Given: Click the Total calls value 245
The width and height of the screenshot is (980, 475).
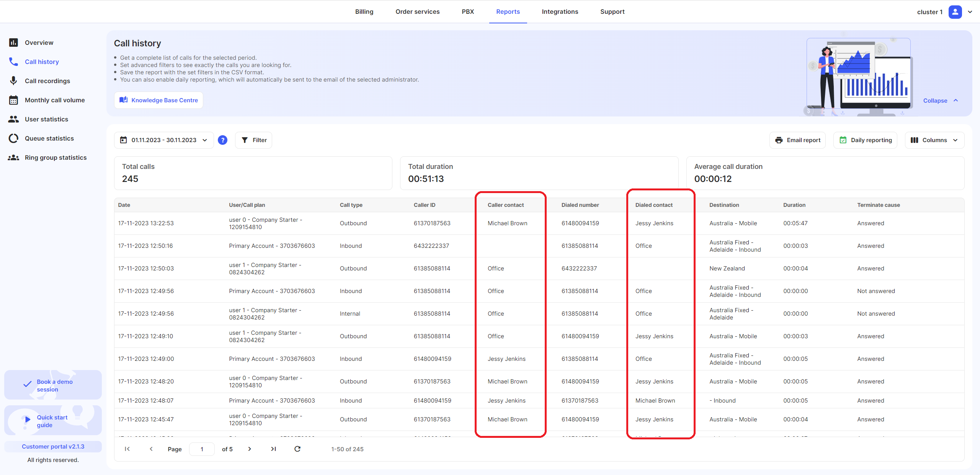Looking at the screenshot, I should click(x=130, y=179).
